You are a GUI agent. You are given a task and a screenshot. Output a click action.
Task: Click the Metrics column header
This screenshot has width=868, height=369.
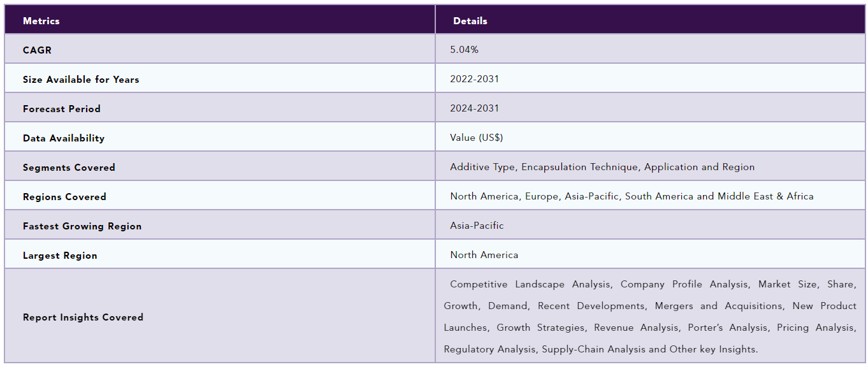pos(41,21)
